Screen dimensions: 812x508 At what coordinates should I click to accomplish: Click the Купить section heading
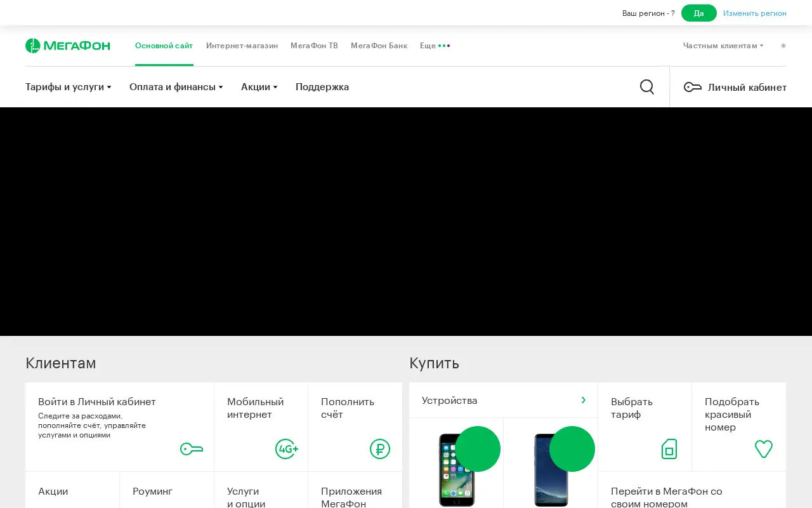434,363
